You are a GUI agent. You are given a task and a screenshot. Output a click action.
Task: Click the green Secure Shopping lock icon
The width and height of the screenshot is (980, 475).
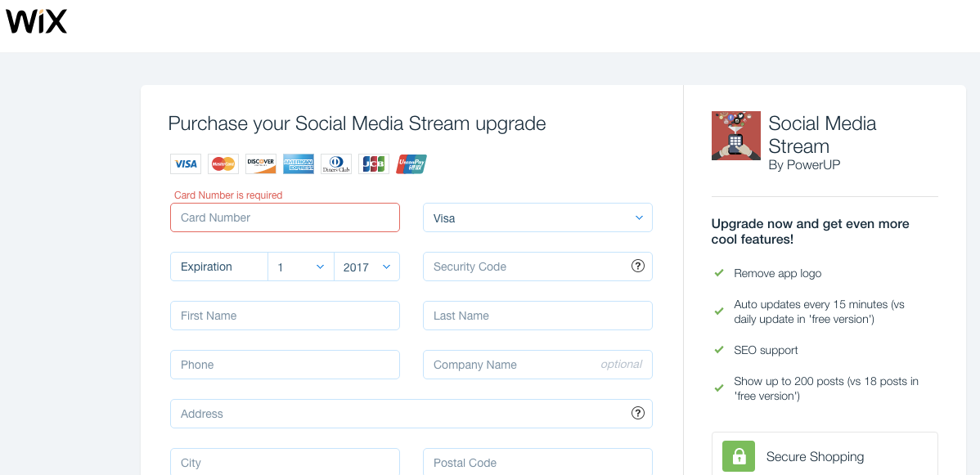pos(738,456)
